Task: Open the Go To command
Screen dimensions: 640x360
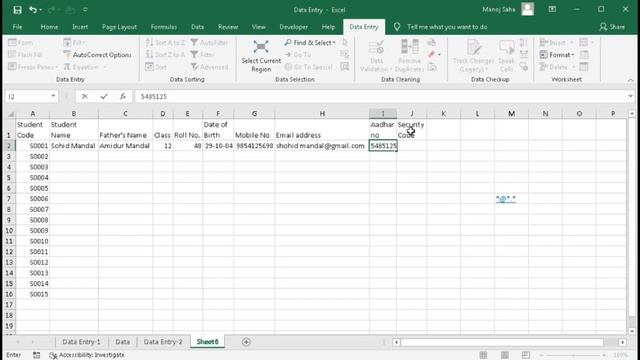Action: tap(298, 55)
